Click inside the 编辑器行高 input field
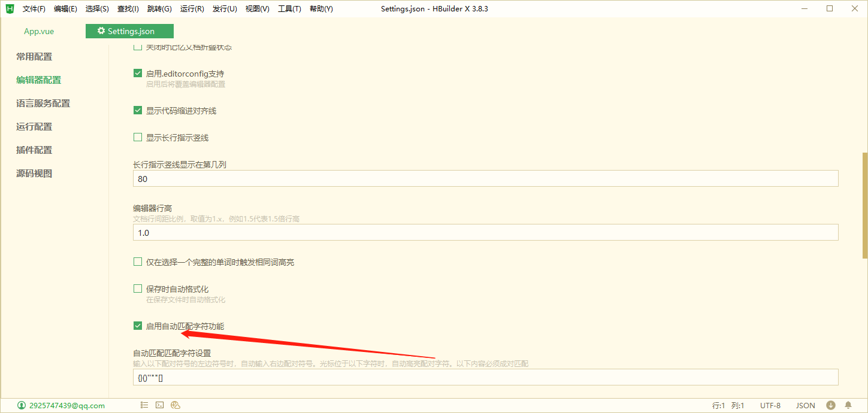This screenshot has height=413, width=868. (419, 232)
